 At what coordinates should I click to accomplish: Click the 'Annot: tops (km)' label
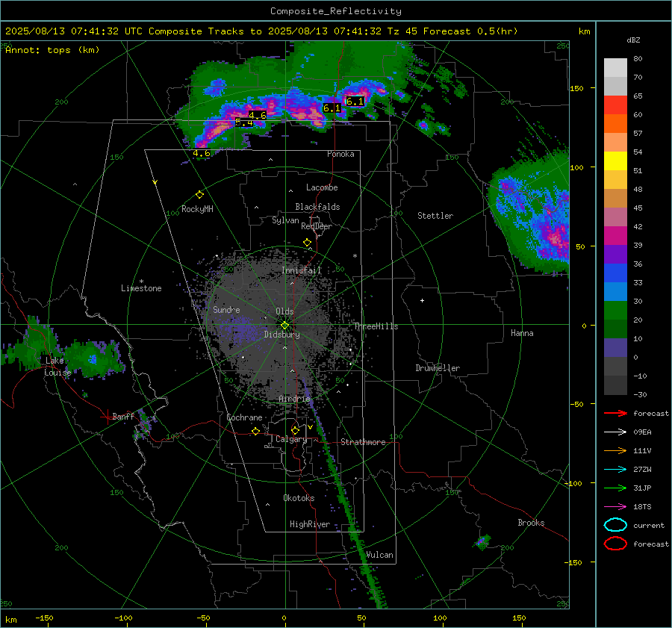pos(52,50)
